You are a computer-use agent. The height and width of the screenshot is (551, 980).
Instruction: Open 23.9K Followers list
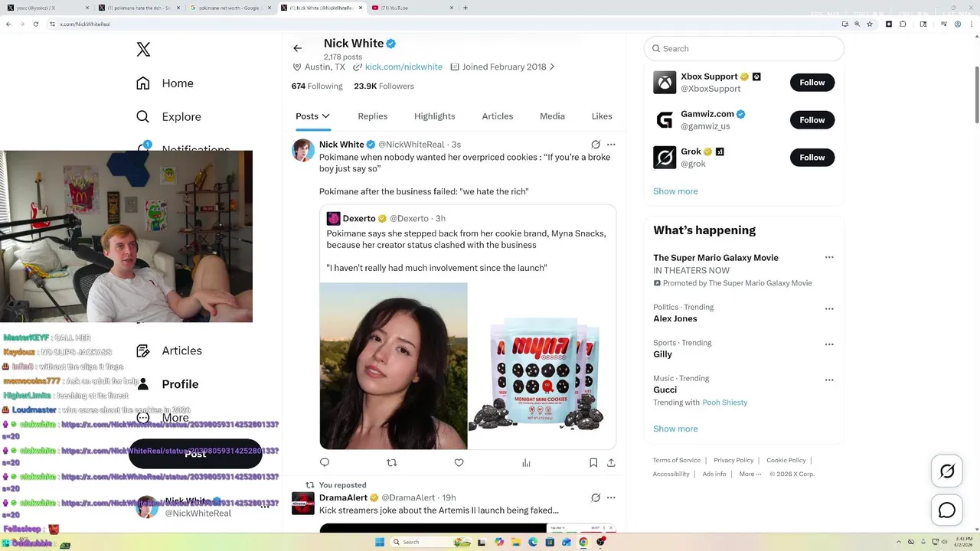coord(384,86)
